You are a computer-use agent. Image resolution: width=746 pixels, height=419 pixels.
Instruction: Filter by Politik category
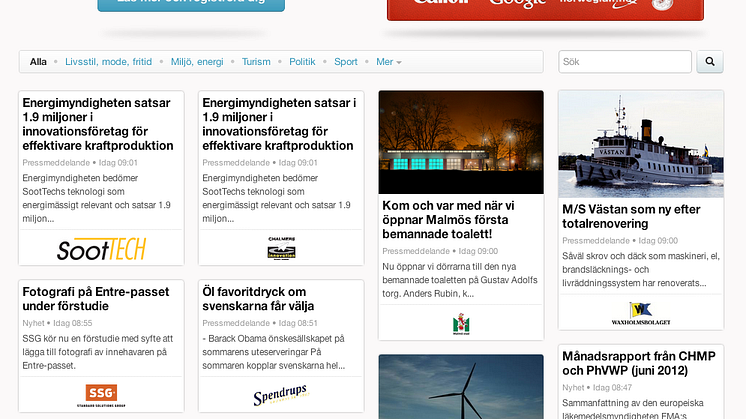tap(302, 62)
